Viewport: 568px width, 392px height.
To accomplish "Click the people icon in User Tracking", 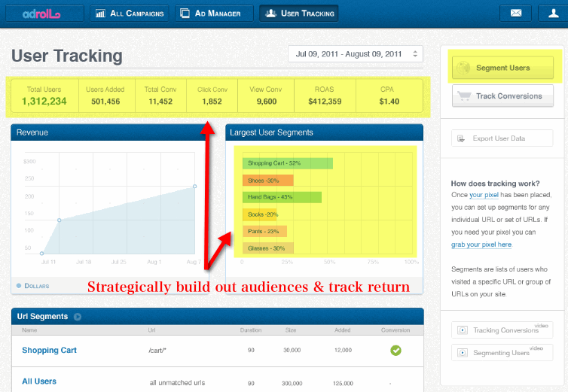I will pyautogui.click(x=270, y=14).
